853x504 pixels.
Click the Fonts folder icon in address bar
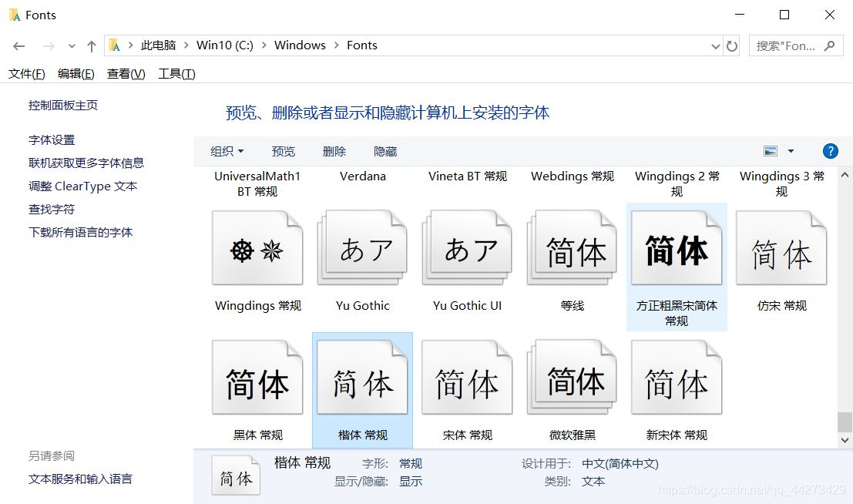click(115, 45)
